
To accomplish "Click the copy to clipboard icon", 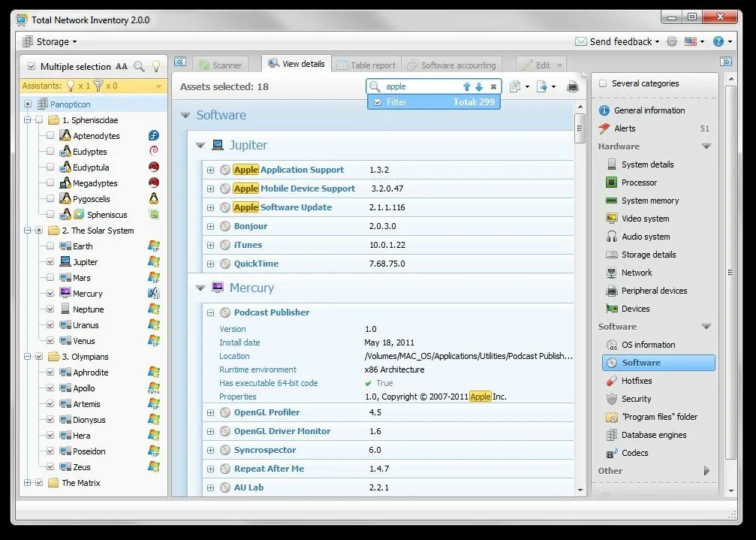I will (515, 86).
